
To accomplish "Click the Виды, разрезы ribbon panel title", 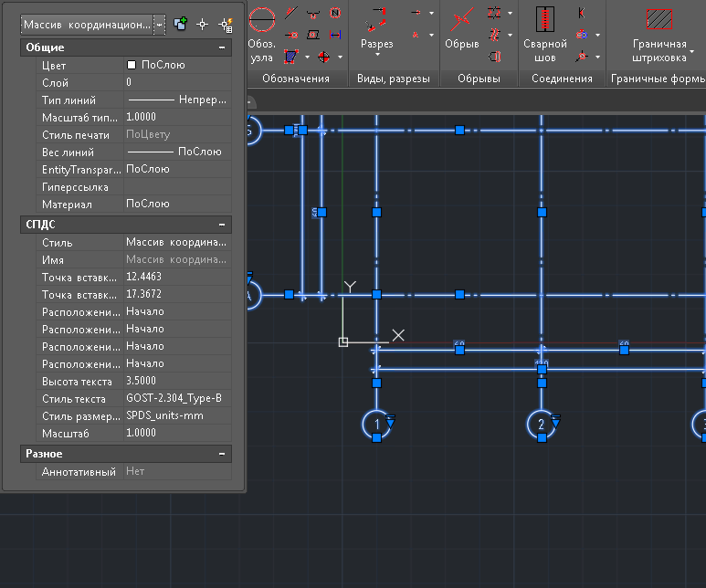I will pos(393,79).
